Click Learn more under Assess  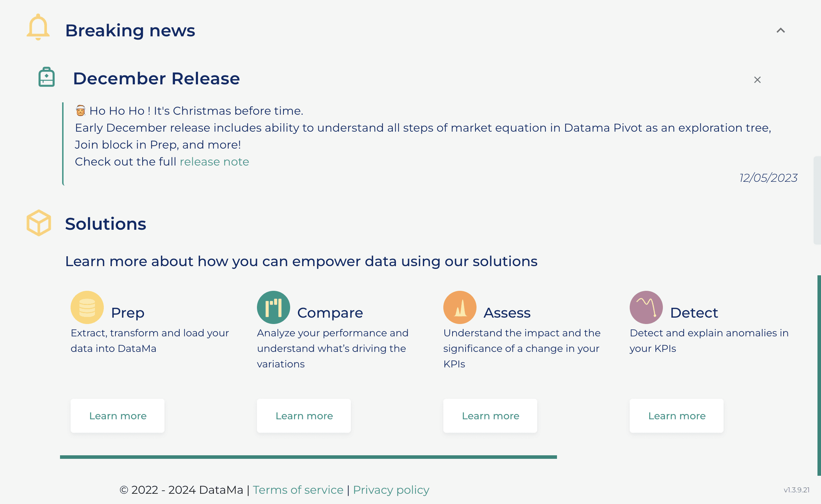490,416
